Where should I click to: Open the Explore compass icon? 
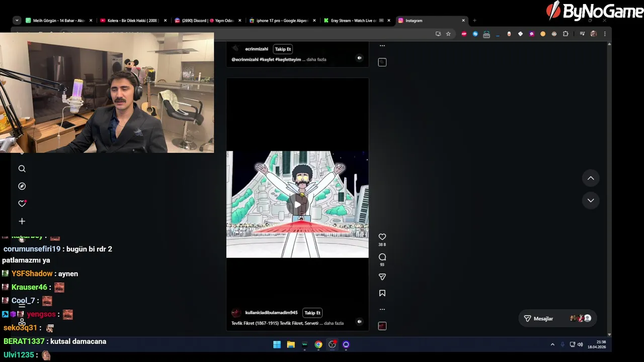pyautogui.click(x=22, y=186)
